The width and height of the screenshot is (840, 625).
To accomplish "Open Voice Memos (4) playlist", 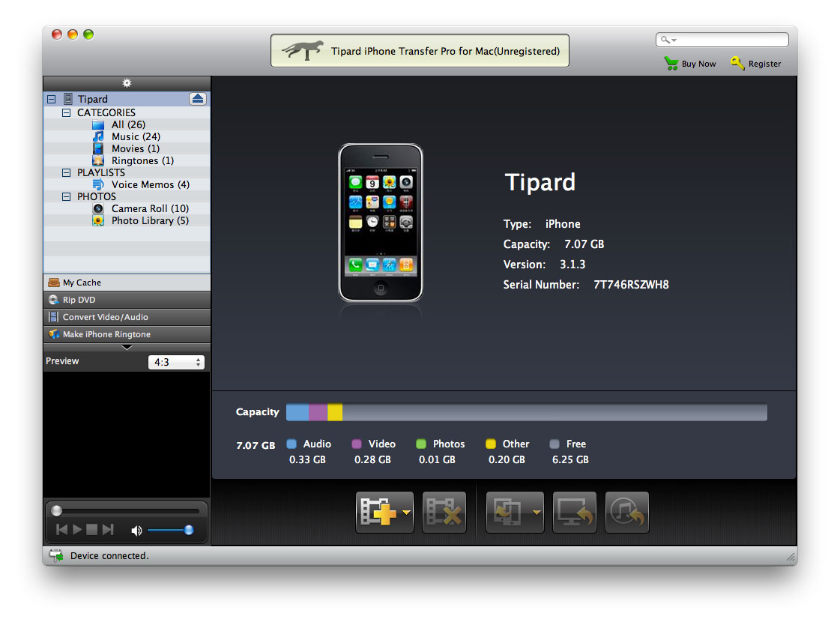I will 127,185.
